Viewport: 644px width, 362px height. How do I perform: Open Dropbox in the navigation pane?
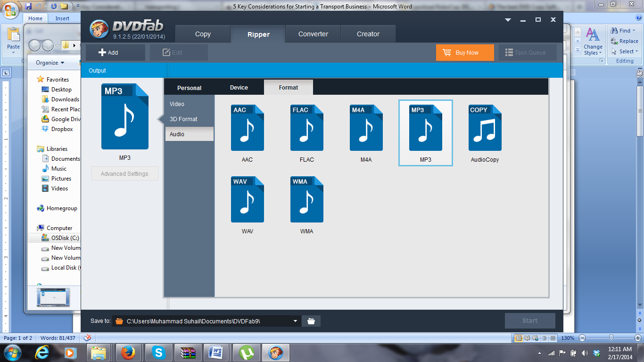(57, 129)
